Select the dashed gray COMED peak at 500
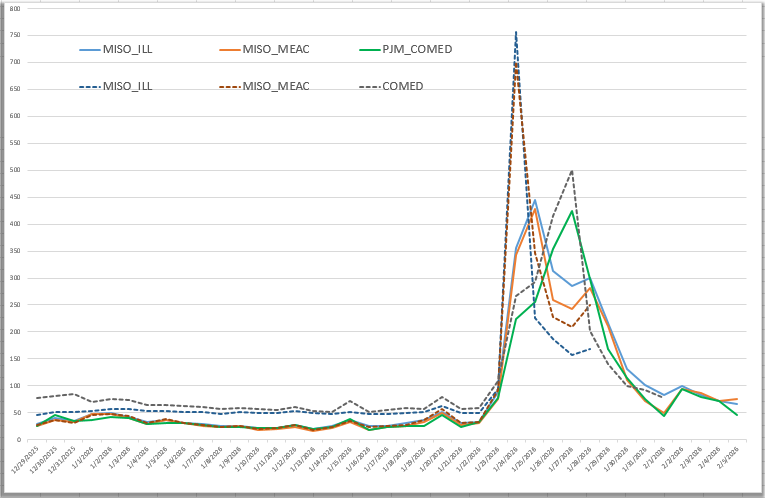 (572, 170)
